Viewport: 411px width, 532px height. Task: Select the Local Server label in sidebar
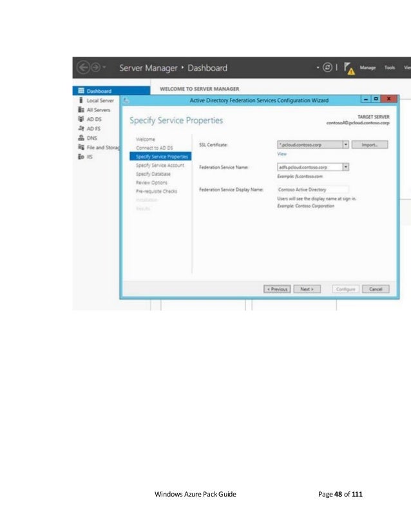(100, 100)
